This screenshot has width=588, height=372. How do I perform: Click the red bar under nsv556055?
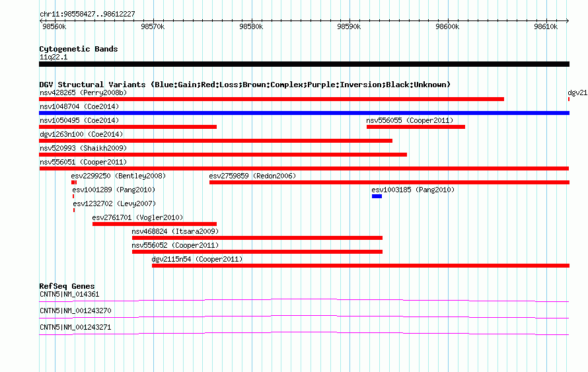(416, 127)
